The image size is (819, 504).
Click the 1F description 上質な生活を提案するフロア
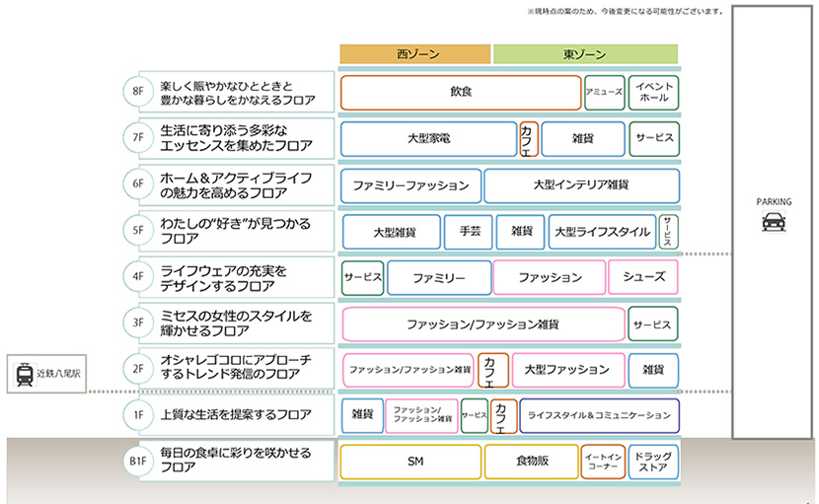(x=236, y=414)
